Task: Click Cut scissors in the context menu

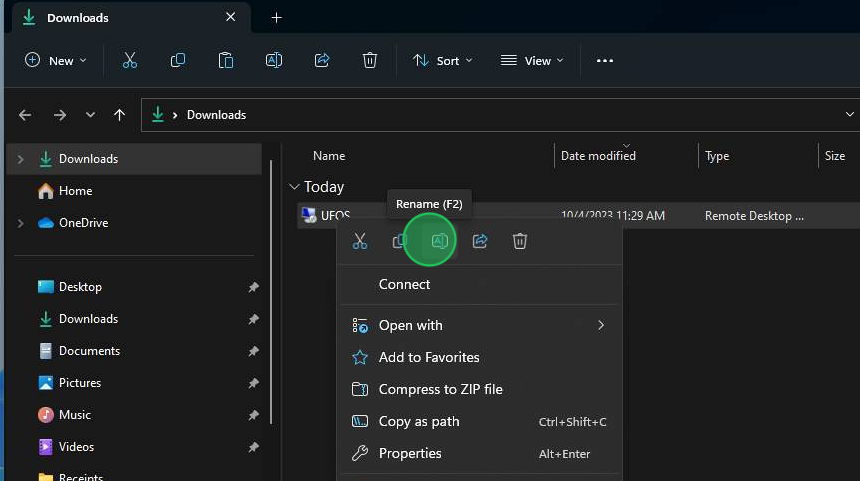Action: [360, 241]
